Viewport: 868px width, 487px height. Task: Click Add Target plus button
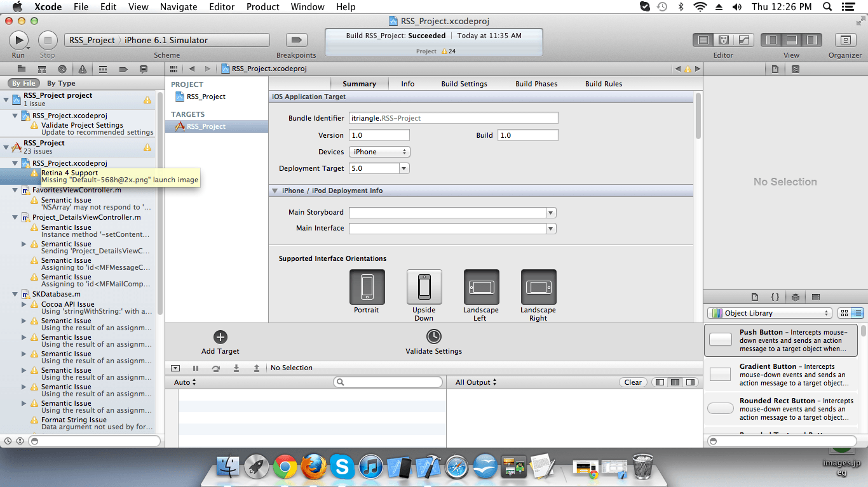coord(220,337)
